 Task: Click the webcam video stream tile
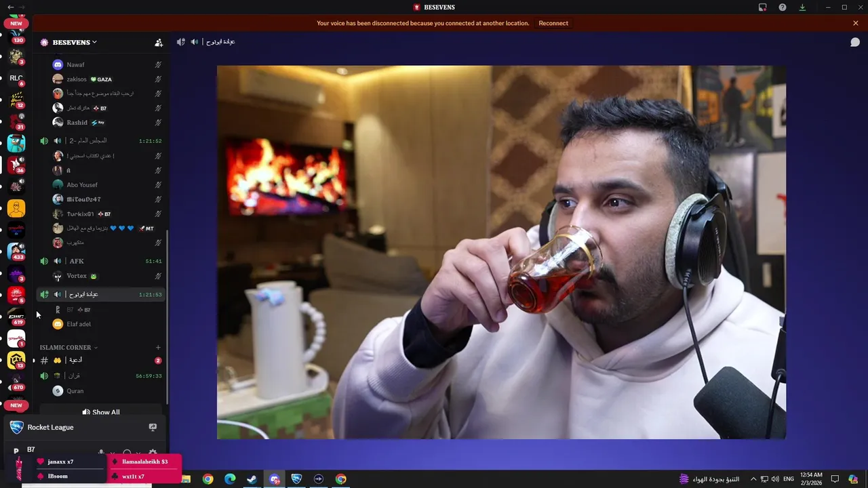pyautogui.click(x=501, y=252)
